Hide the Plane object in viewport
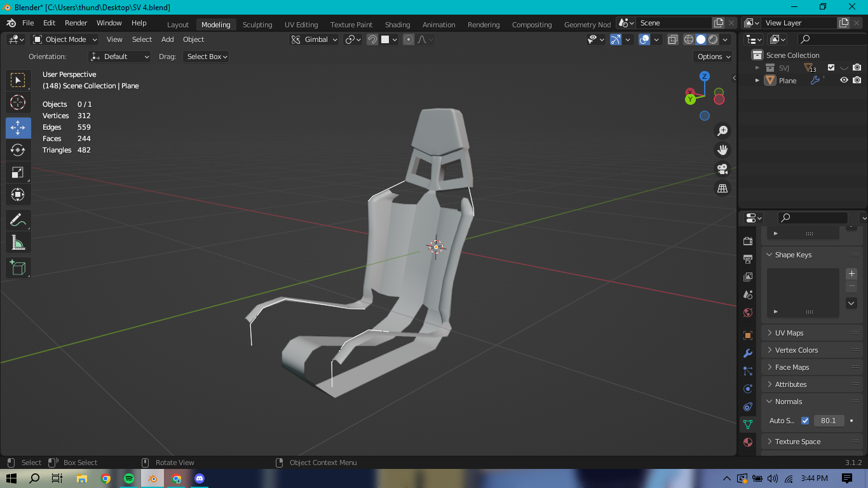868x488 pixels. [844, 81]
